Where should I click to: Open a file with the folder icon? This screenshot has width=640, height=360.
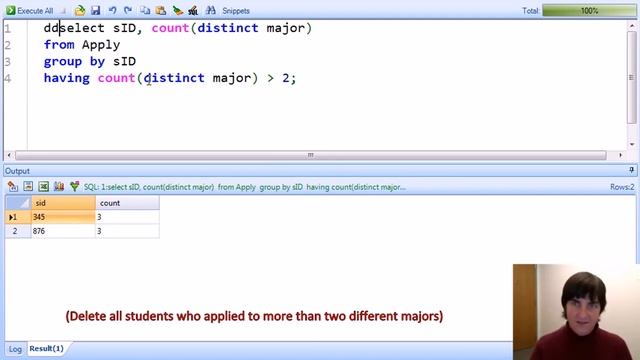[x=80, y=11]
